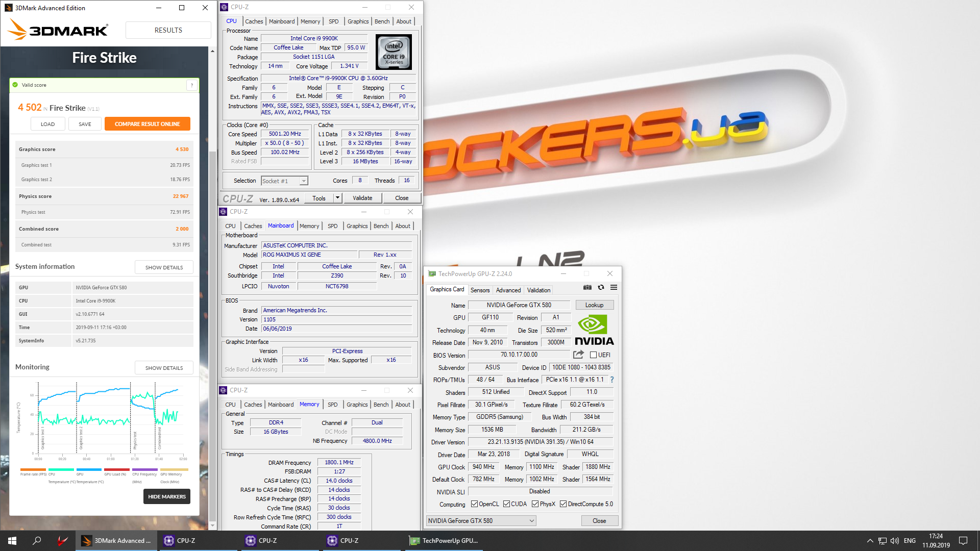The image size is (980, 551).
Task: Toggle the DirectCompute 5.0 checkbox
Action: tap(563, 504)
